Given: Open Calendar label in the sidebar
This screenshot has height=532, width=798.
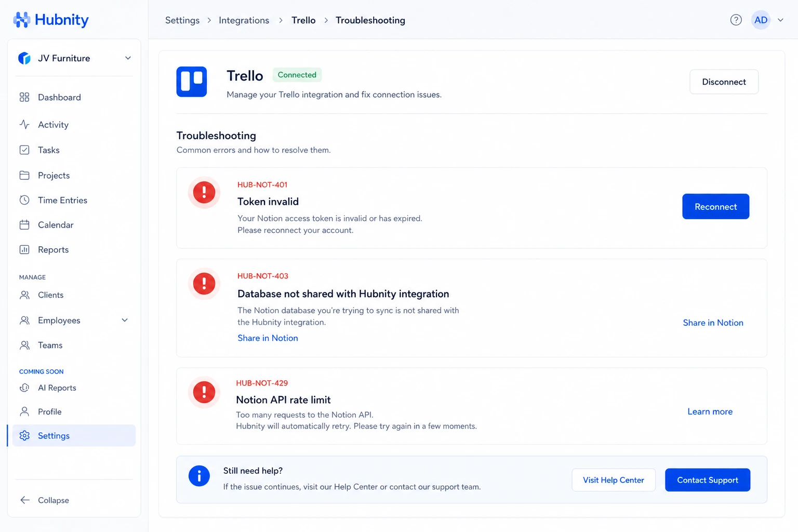Looking at the screenshot, I should point(56,224).
